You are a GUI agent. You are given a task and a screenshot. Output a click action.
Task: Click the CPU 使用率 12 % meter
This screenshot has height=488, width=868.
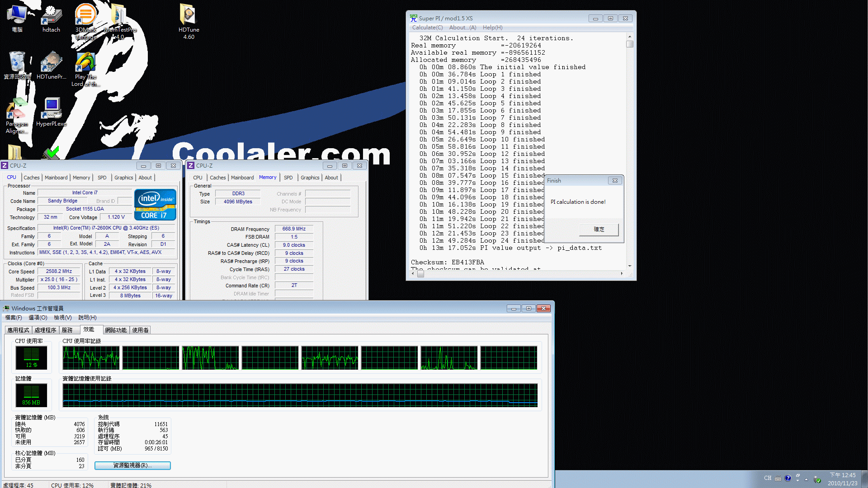(x=32, y=358)
